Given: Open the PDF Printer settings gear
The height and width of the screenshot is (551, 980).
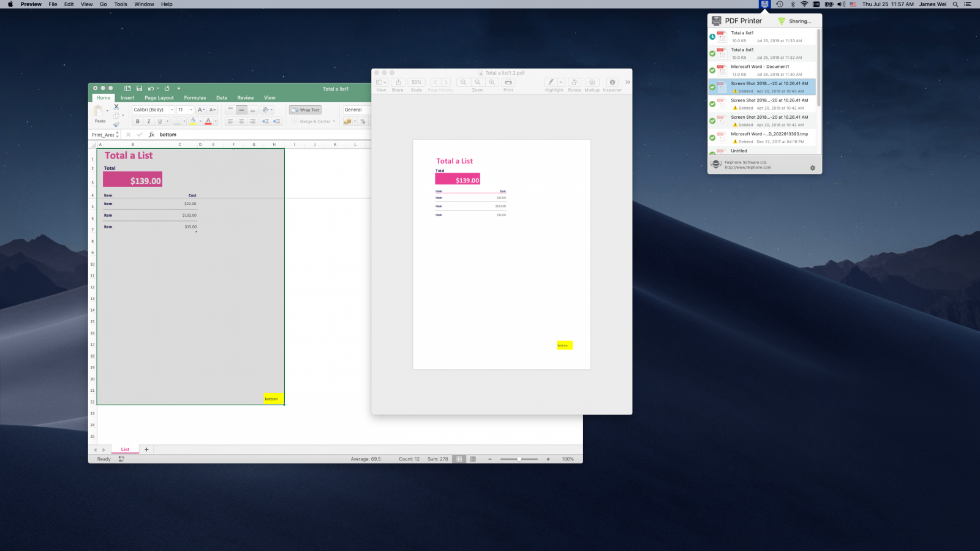Looking at the screenshot, I should (x=813, y=168).
